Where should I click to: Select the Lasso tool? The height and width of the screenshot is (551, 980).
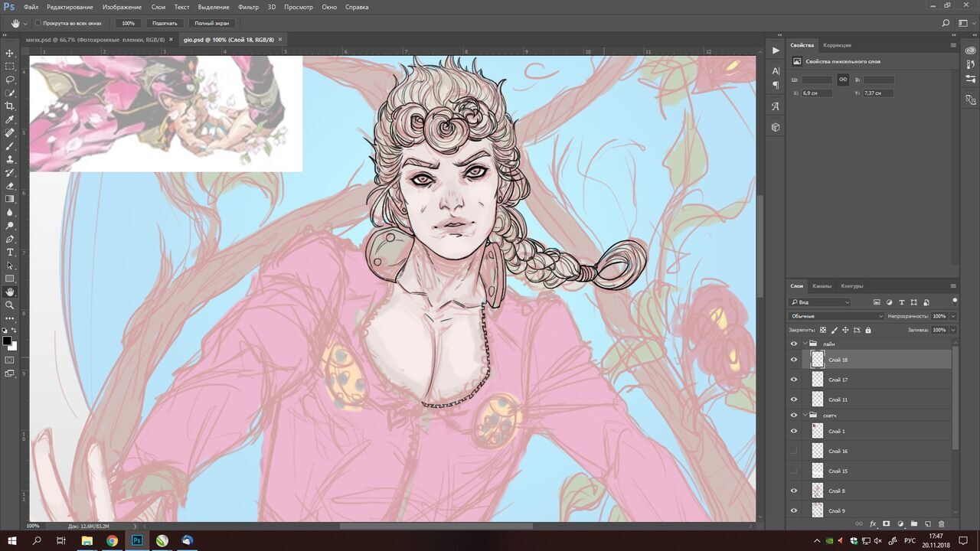pos(10,80)
